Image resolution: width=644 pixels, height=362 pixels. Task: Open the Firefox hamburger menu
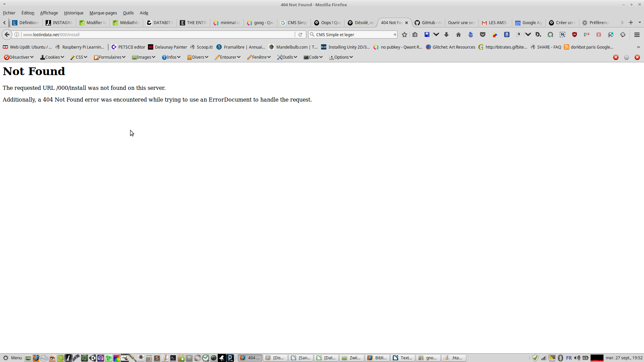(x=637, y=35)
